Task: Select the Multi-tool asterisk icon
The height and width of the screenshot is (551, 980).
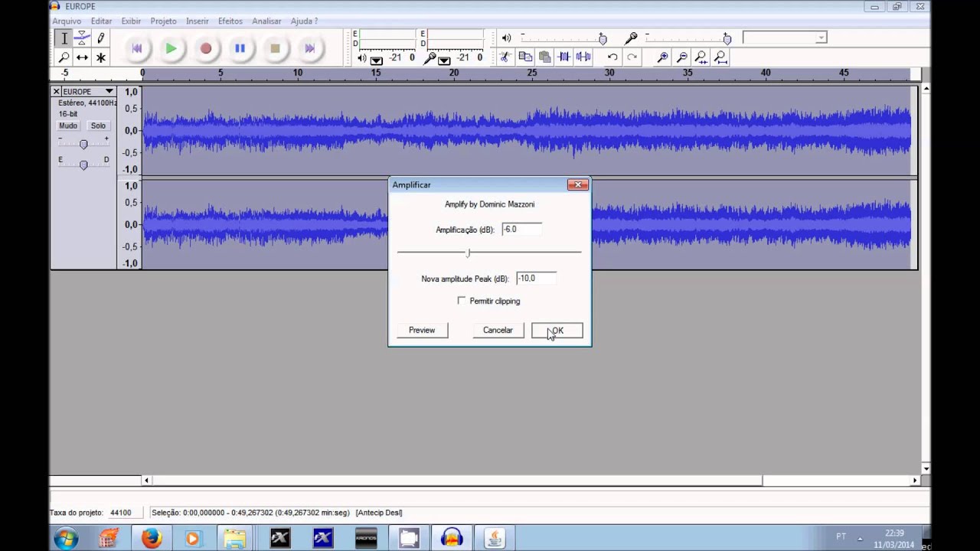Action: [100, 57]
